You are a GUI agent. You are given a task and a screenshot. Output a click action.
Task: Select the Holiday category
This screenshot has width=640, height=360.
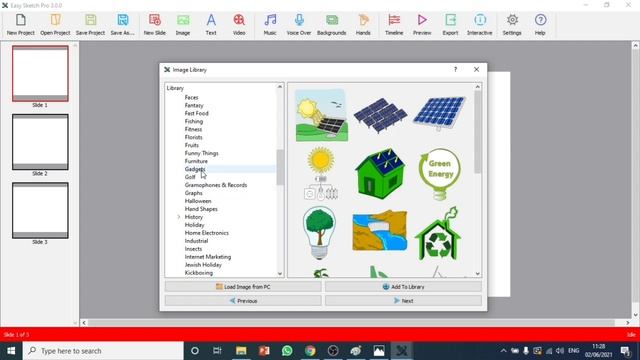tap(194, 225)
